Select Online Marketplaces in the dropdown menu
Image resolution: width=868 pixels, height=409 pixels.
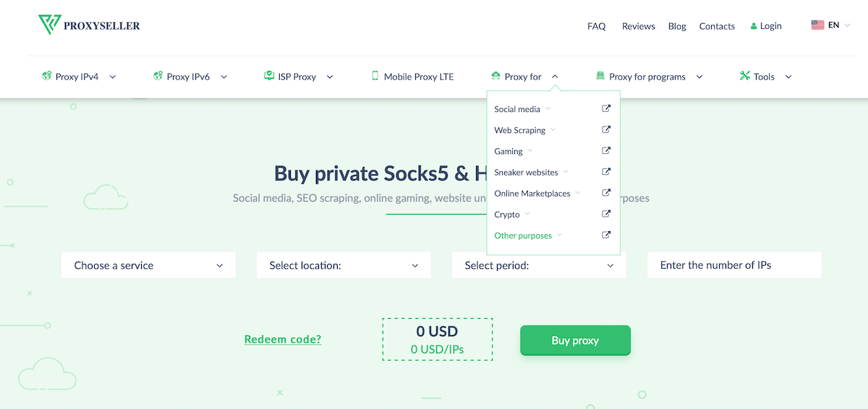coord(532,194)
